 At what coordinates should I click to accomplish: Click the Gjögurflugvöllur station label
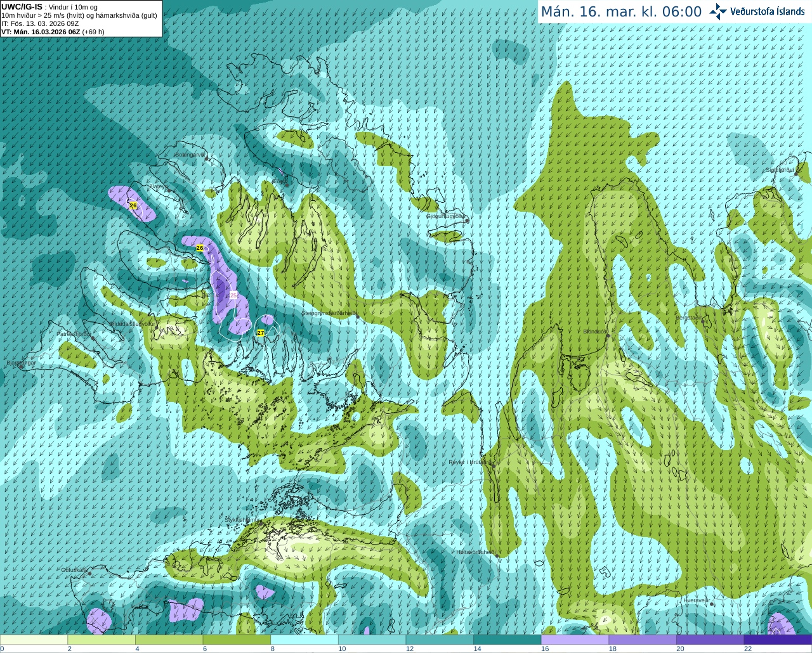coord(446,216)
